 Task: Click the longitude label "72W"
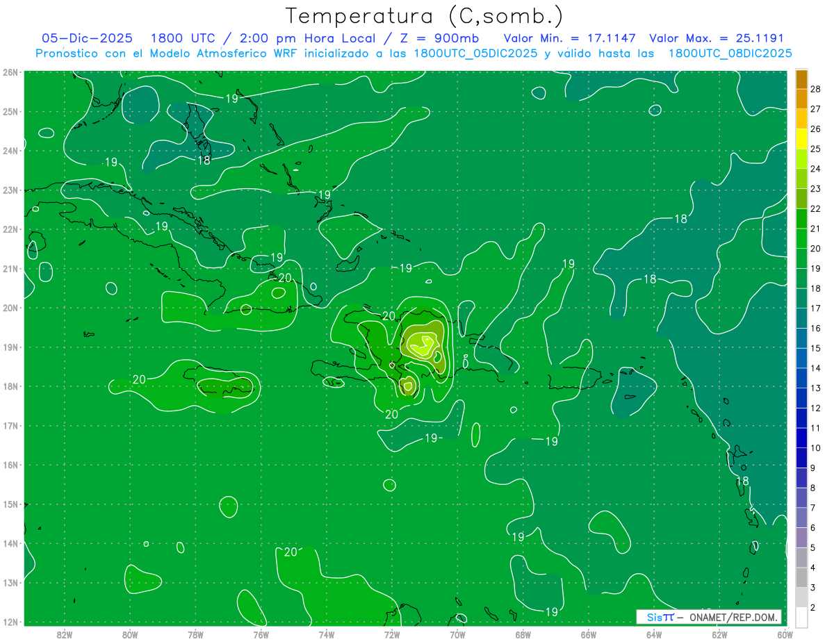click(x=392, y=634)
